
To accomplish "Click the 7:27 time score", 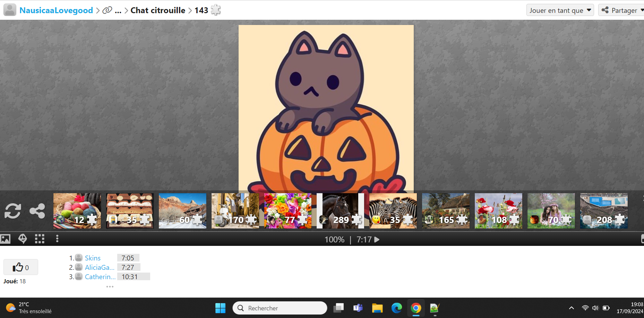I will point(128,267).
